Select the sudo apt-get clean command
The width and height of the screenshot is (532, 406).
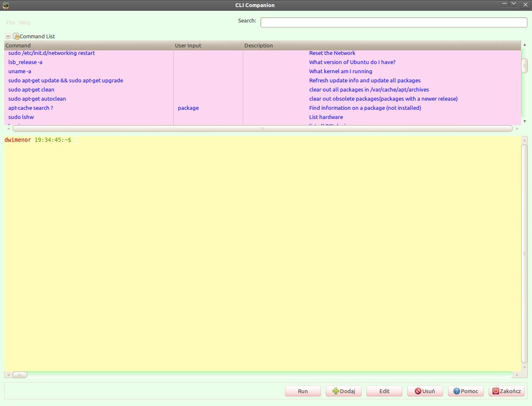[x=31, y=89]
